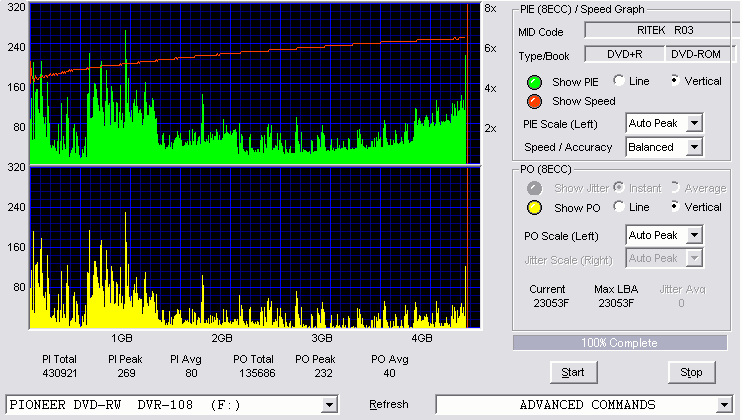Click the Show Speed label
742x420 pixels.
[x=583, y=101]
